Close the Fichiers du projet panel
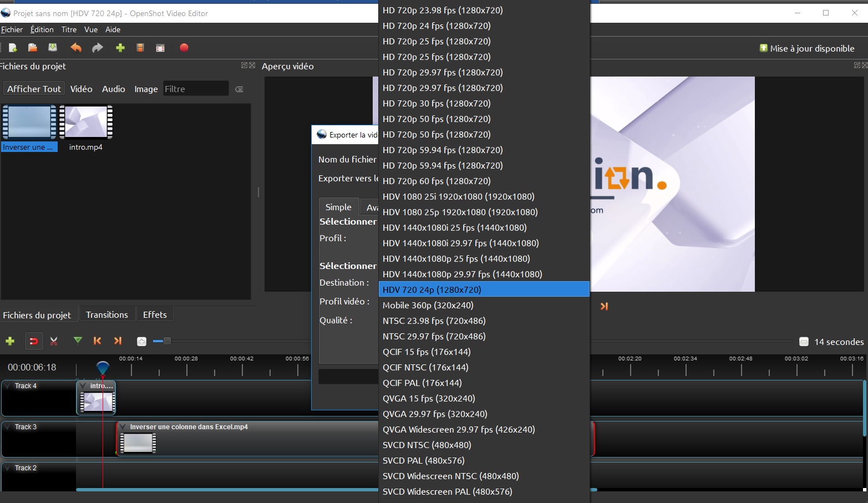The height and width of the screenshot is (503, 868). 252,65
